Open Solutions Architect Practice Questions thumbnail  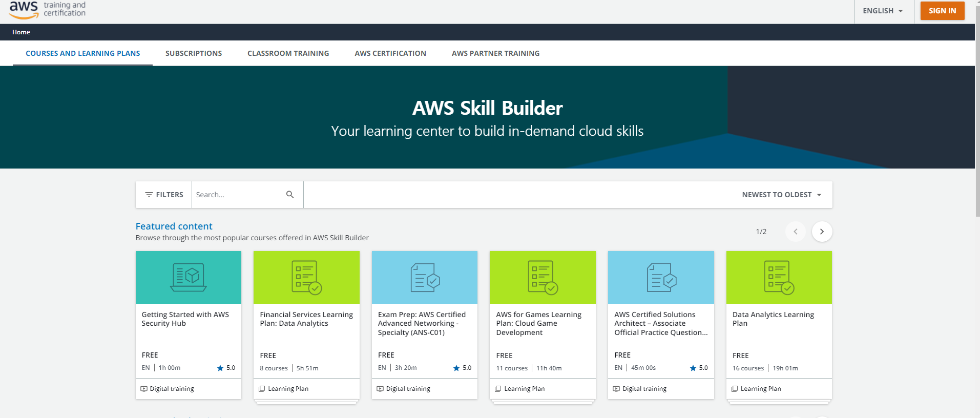click(x=661, y=277)
